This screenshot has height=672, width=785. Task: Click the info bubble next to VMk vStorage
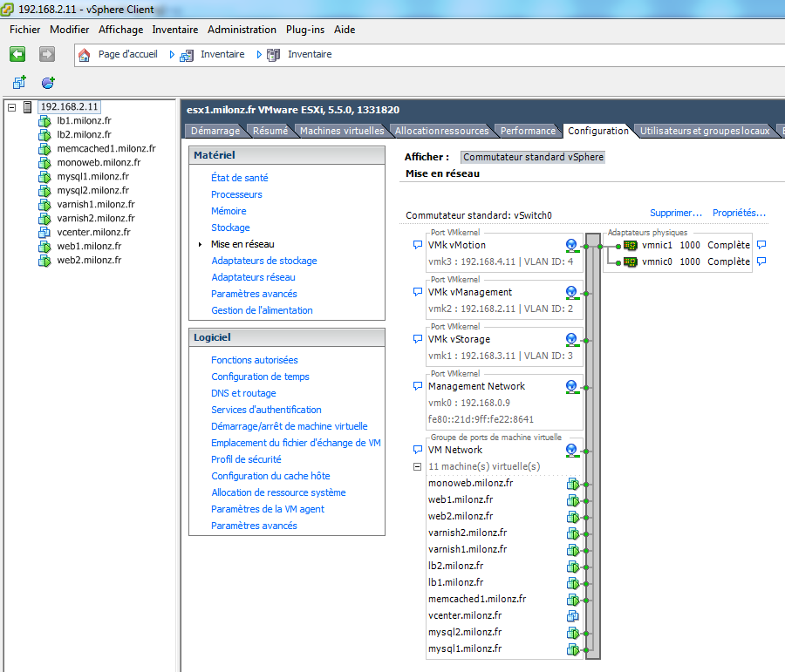click(x=418, y=339)
